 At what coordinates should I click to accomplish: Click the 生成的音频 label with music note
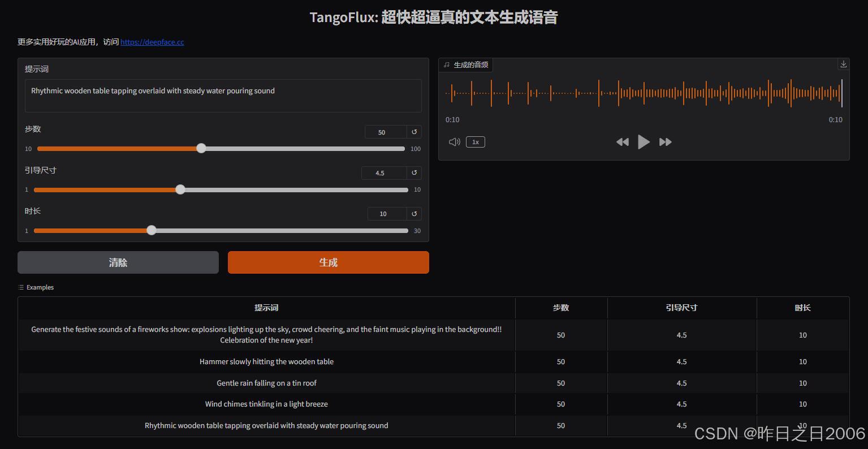[x=466, y=65]
